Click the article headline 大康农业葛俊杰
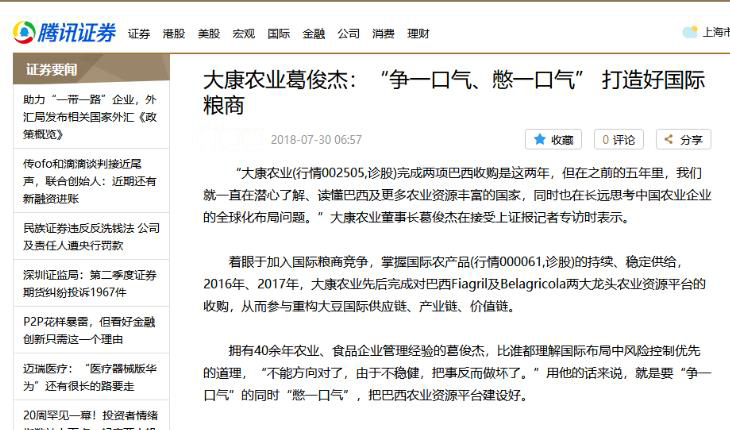730x430 pixels. click(x=454, y=92)
